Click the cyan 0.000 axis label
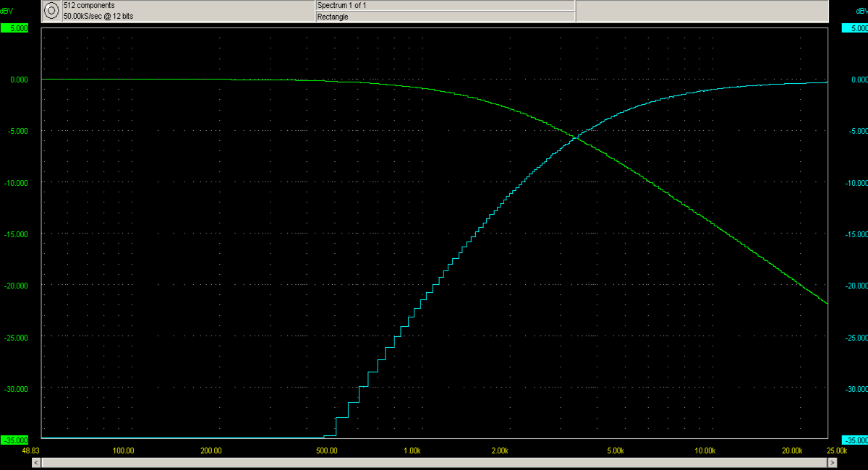 tap(859, 80)
